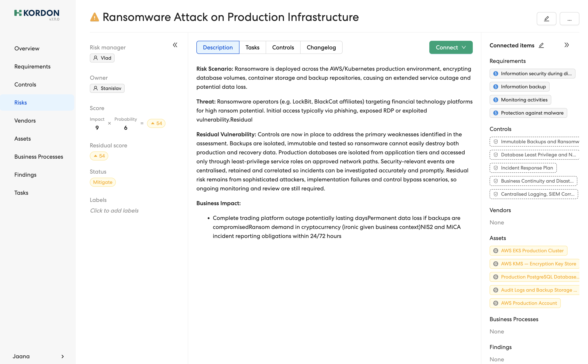Screen dimensions: 588x364
Task: Click the edit pencil button beside title
Action: [546, 18]
